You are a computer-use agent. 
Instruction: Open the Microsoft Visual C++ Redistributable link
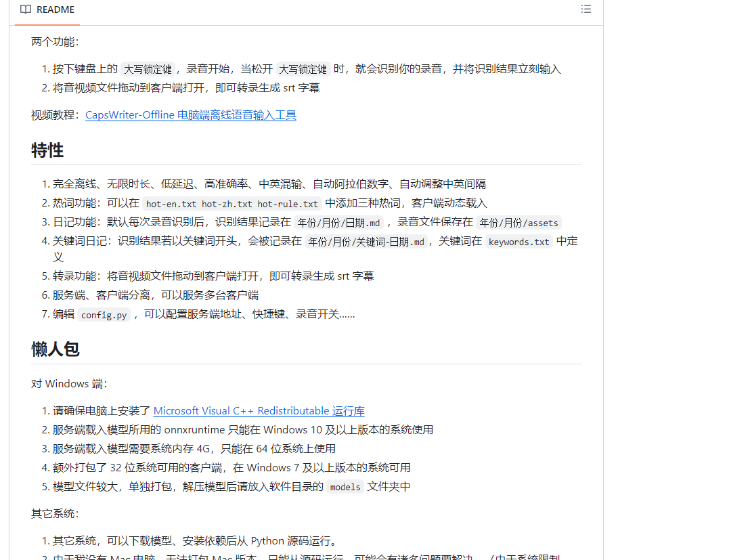(259, 410)
